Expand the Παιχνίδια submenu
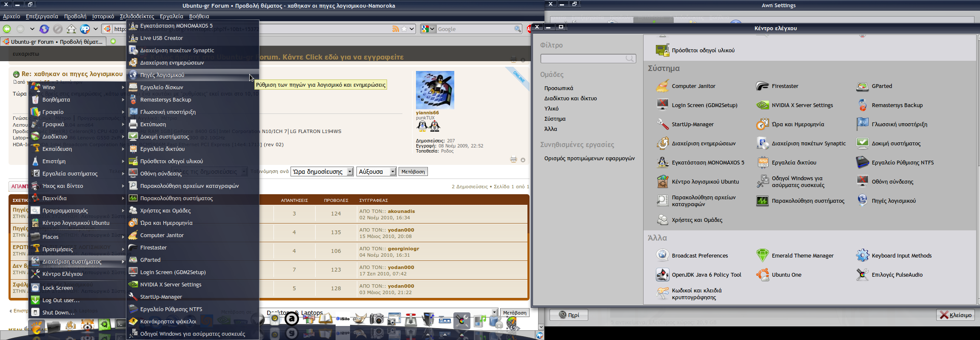This screenshot has width=980, height=340. (x=77, y=198)
